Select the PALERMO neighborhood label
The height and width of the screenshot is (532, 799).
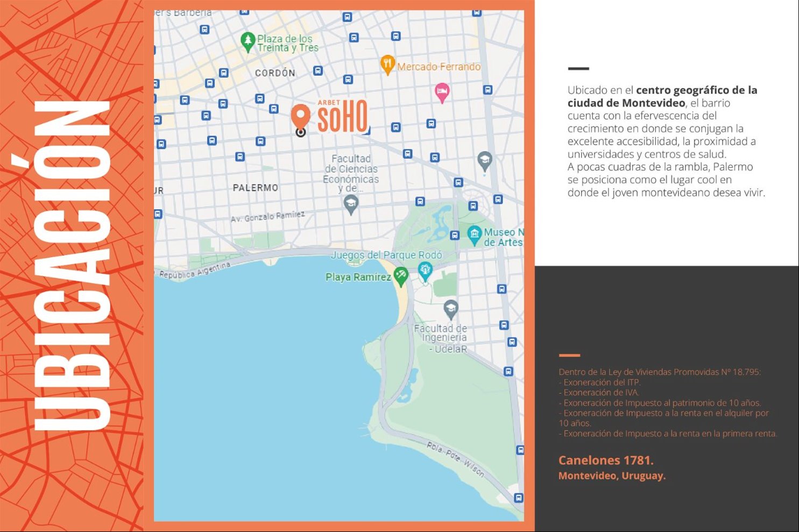tap(256, 188)
